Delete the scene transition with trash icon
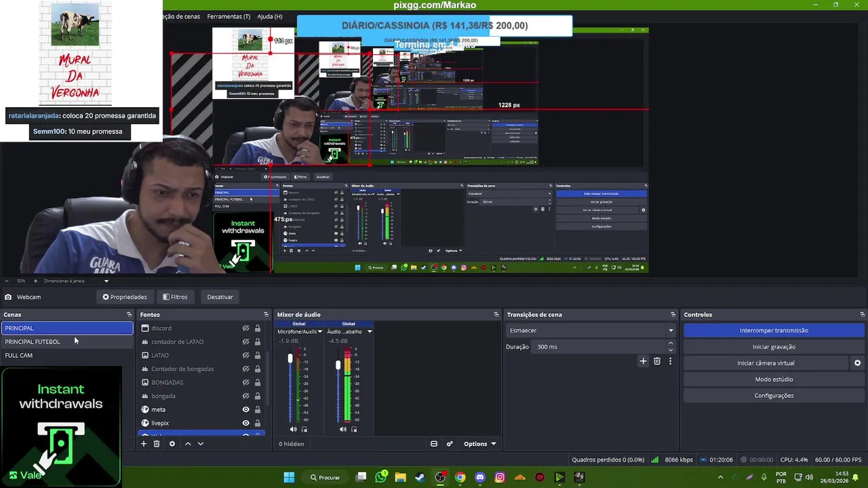868x488 pixels. click(x=657, y=361)
